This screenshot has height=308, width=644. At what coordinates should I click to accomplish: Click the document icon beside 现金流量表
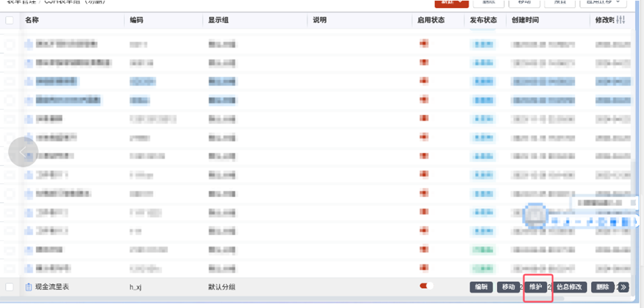(28, 286)
